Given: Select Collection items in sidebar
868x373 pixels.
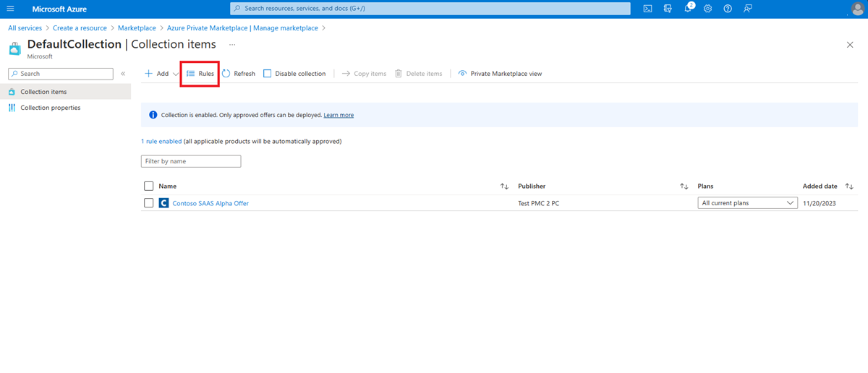Looking at the screenshot, I should (43, 92).
